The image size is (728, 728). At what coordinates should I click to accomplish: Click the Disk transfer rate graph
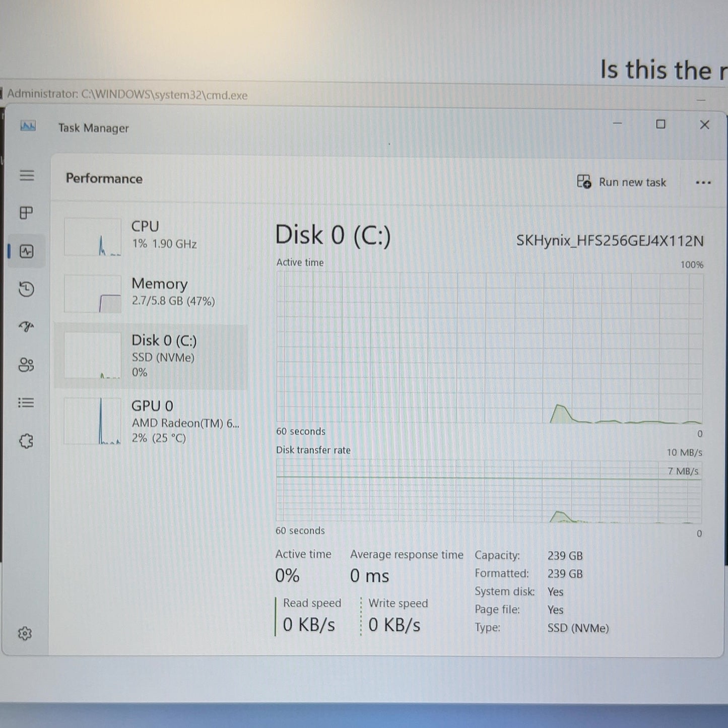[489, 491]
